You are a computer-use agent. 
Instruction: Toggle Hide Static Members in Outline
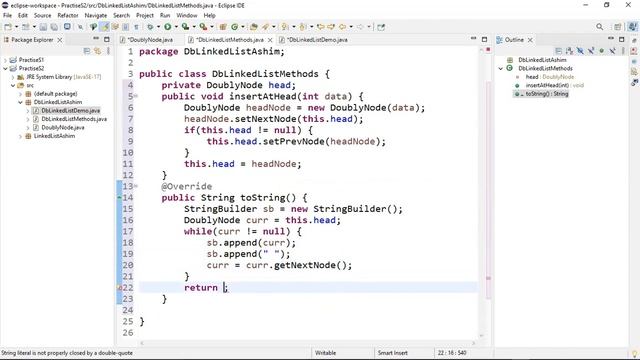(x=591, y=51)
